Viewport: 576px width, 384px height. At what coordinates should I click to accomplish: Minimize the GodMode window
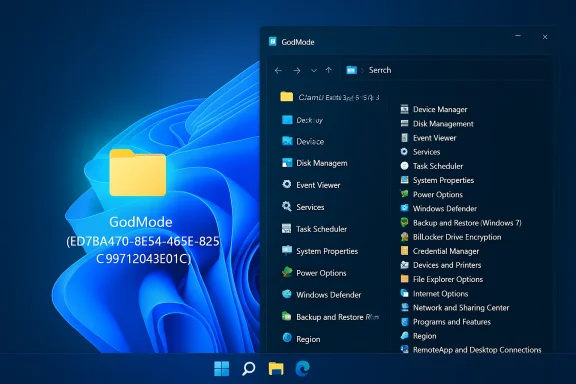tap(518, 36)
